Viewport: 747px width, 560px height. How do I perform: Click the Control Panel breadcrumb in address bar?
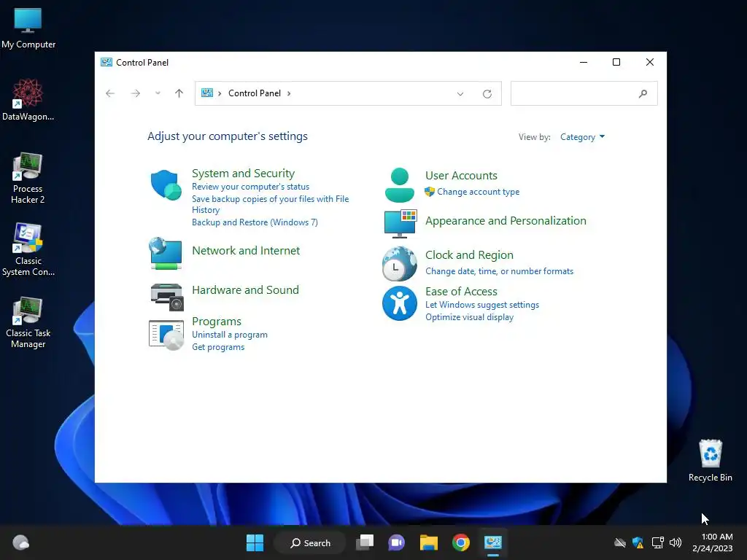[x=255, y=93]
